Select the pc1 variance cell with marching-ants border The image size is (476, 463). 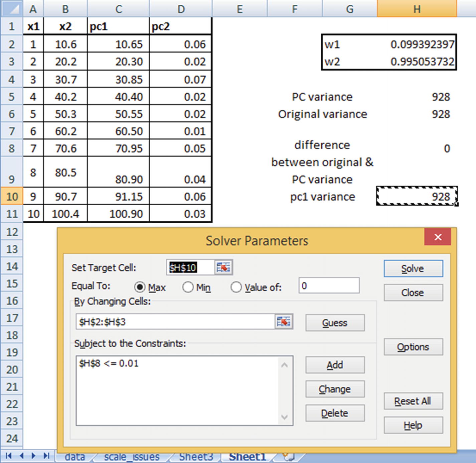coord(417,196)
